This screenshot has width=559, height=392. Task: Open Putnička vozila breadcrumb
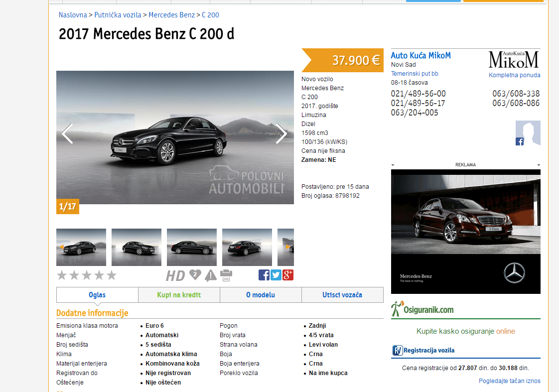click(x=118, y=15)
